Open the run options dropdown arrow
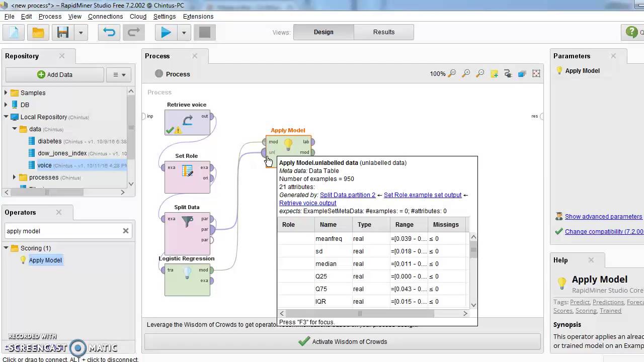Viewport: 644px width, 362px height. pos(184,33)
